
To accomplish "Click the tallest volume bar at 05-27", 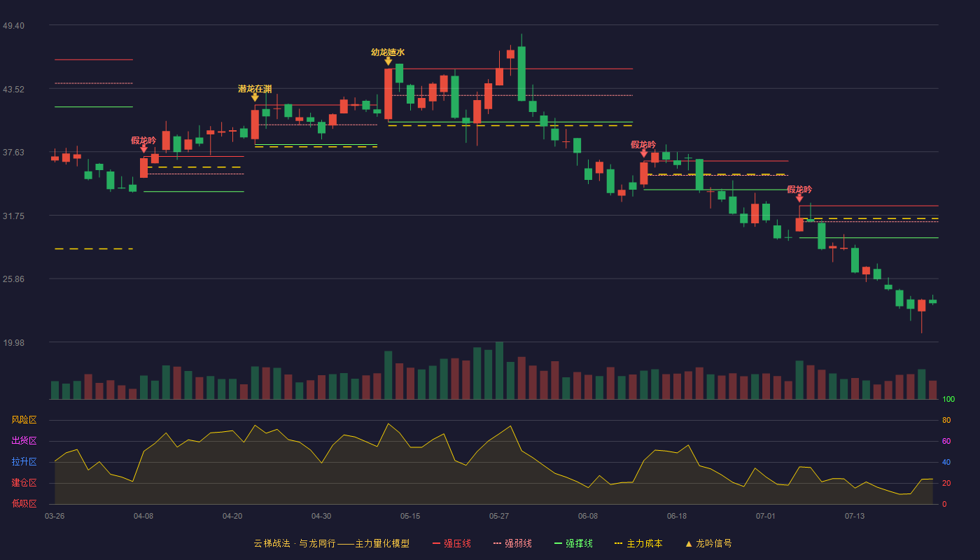I will [x=499, y=370].
